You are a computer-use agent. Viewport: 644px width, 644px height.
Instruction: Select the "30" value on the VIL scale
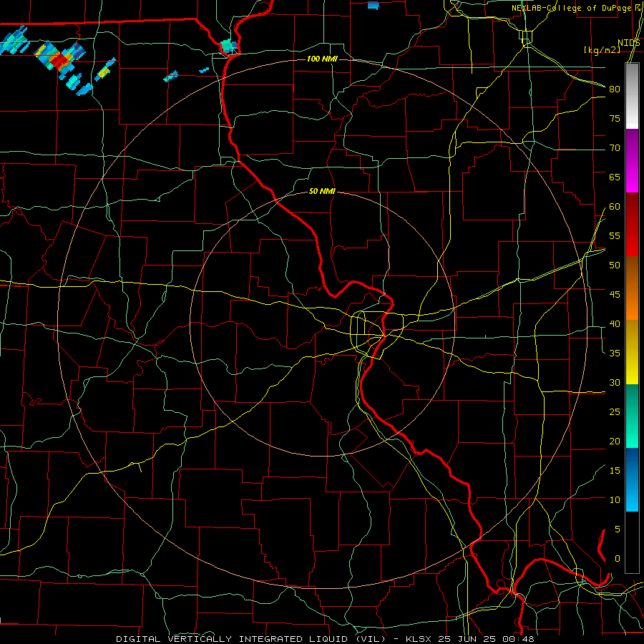coord(615,382)
